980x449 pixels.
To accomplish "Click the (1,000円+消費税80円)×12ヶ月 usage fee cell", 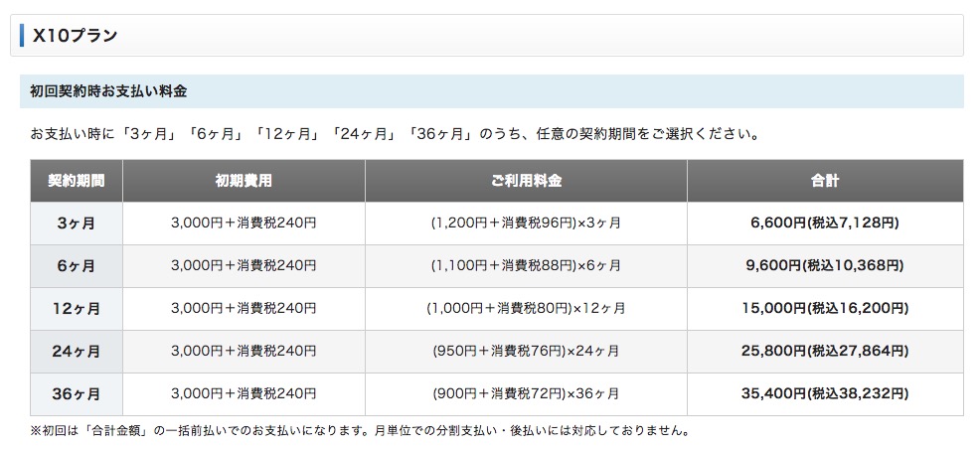I will [526, 309].
